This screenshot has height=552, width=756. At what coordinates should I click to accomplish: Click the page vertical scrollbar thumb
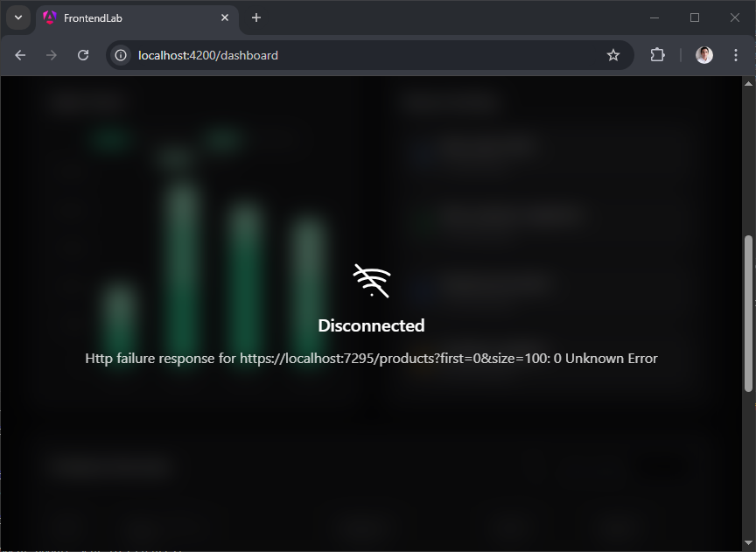pyautogui.click(x=748, y=313)
